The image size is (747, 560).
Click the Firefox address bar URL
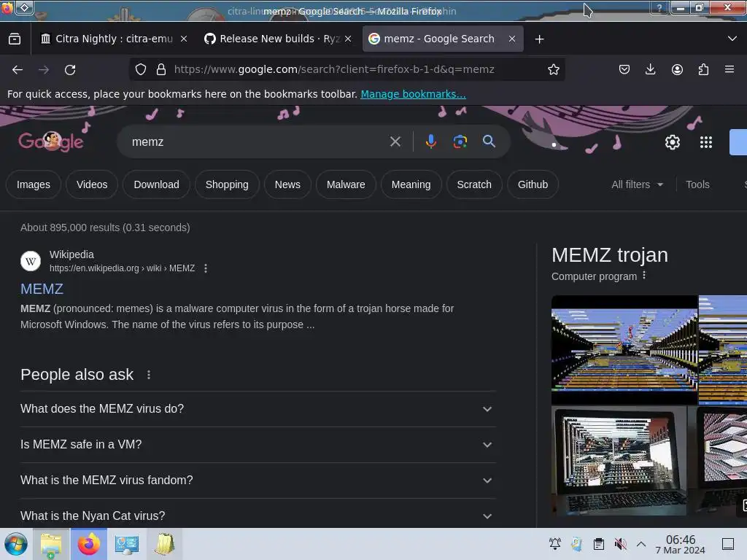[334, 69]
